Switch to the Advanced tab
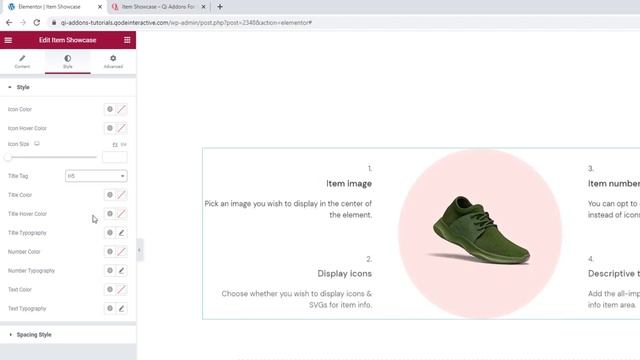640x360 pixels. coord(113,62)
